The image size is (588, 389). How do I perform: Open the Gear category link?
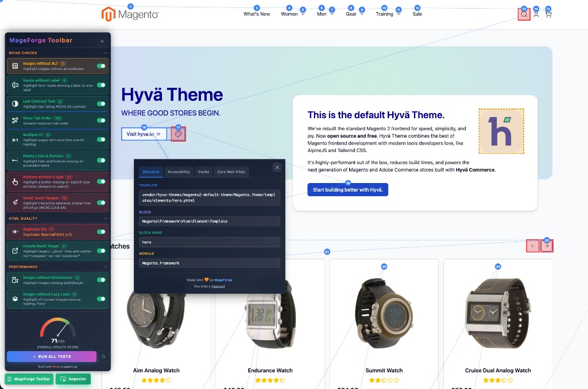[x=351, y=14]
